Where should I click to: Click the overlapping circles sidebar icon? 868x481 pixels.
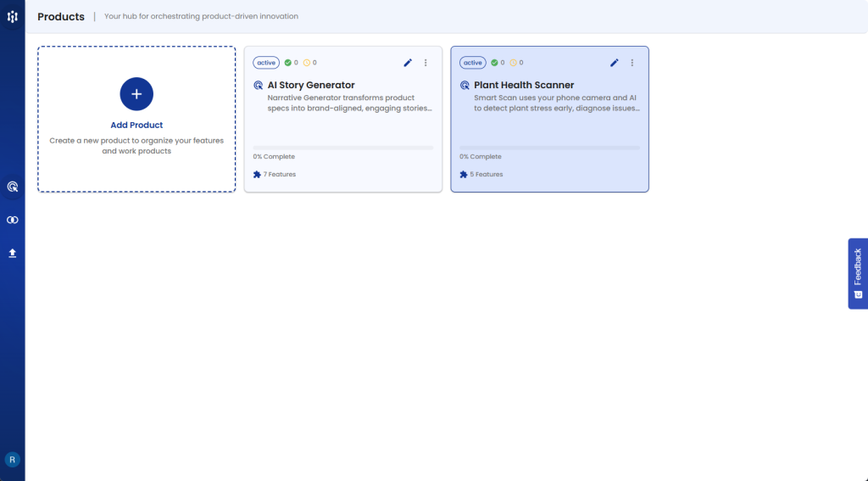coord(13,220)
